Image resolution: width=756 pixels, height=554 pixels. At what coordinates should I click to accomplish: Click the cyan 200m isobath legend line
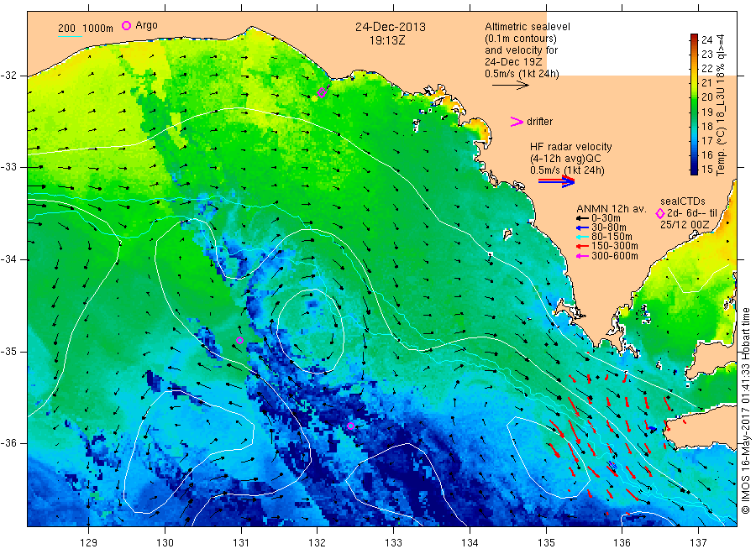coord(70,36)
